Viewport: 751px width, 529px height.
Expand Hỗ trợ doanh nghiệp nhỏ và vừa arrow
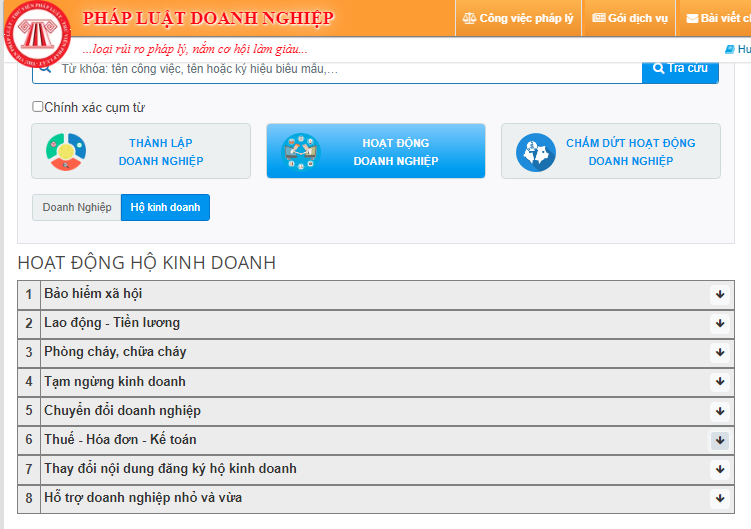click(720, 498)
